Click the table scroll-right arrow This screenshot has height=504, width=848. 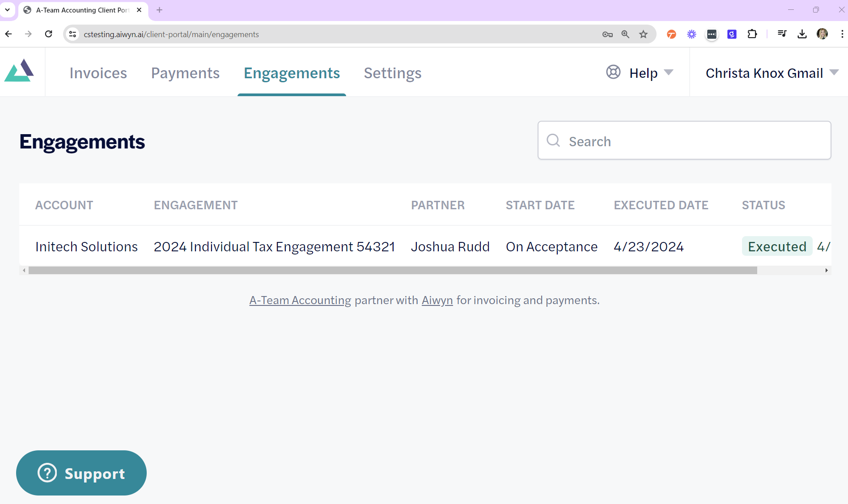pos(827,270)
